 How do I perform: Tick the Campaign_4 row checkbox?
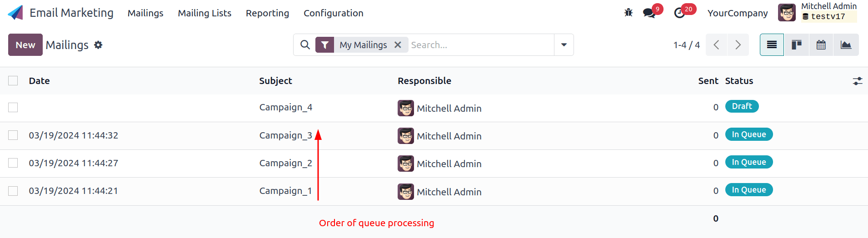pos(13,107)
